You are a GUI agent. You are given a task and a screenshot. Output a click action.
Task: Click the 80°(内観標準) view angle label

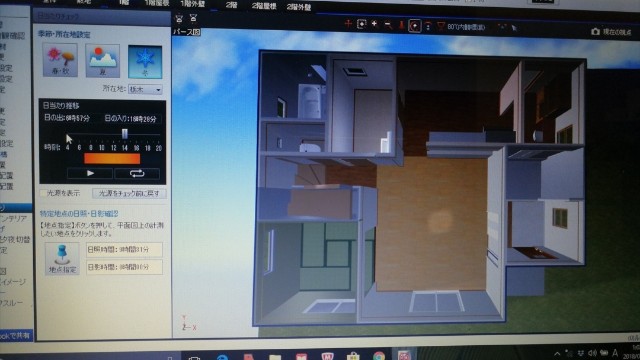(466, 27)
